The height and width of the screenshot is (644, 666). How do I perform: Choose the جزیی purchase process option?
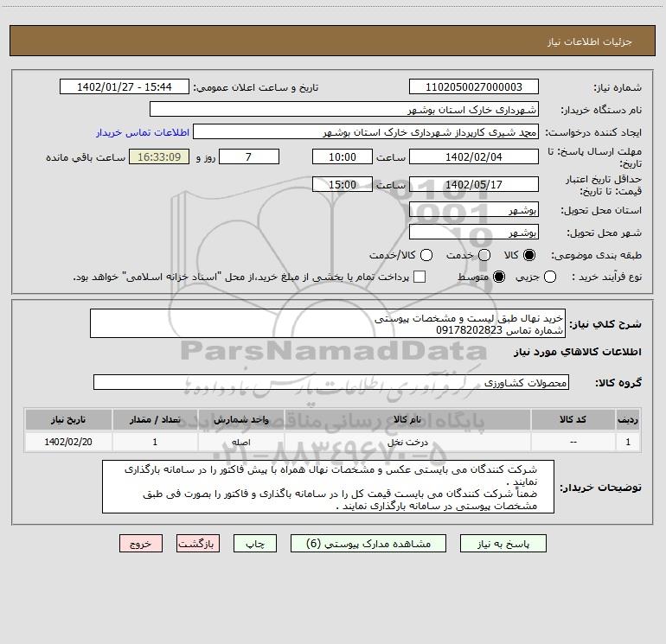coord(550,277)
